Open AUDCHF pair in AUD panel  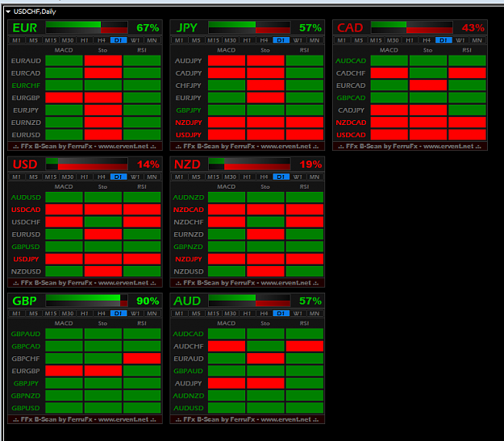pyautogui.click(x=189, y=347)
